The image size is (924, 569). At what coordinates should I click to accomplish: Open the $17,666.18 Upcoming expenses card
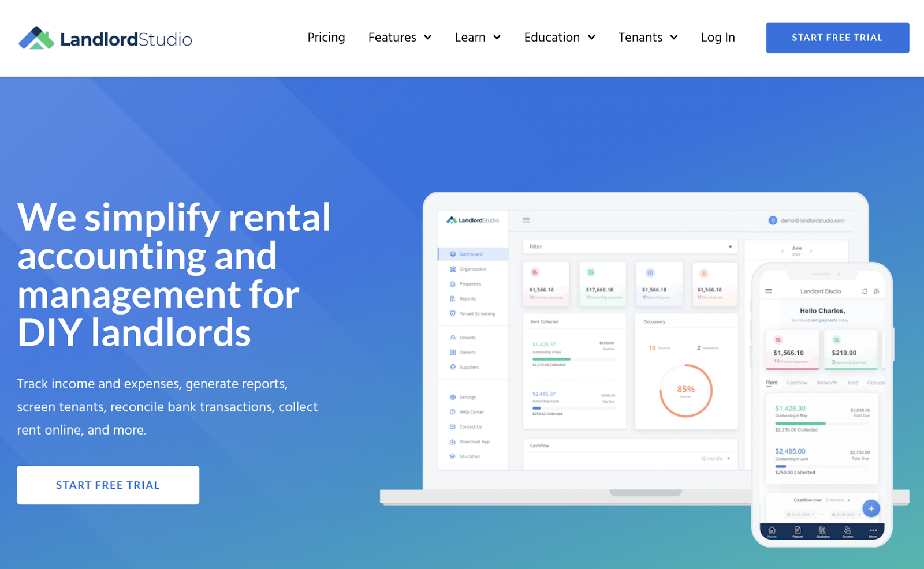tap(602, 284)
